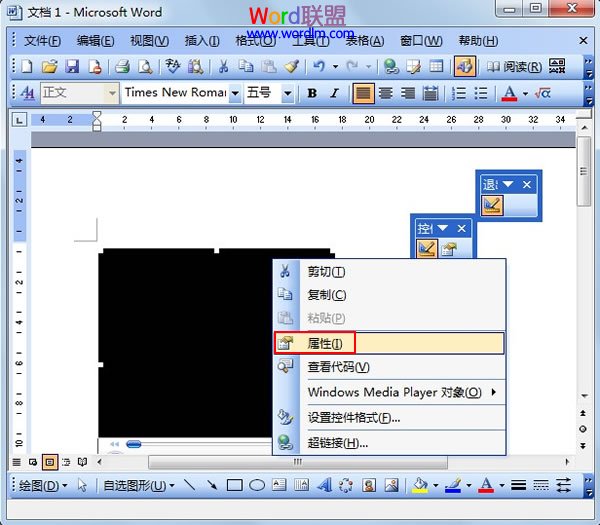The image size is (600, 525).
Task: Select 属性(I) from context menu
Action: (390, 343)
